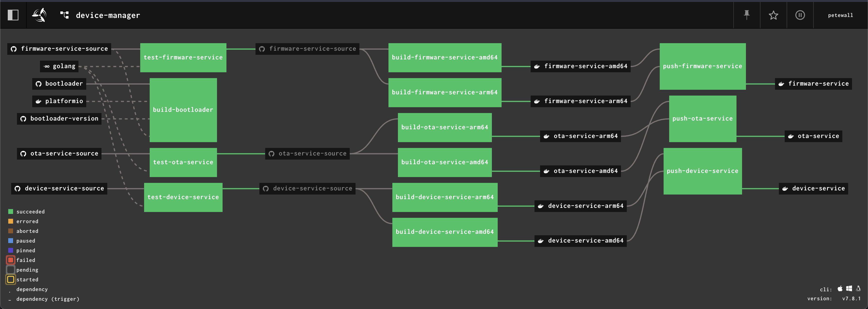868x309 pixels.
Task: Open the final firmware-service output resource
Action: tap(814, 84)
